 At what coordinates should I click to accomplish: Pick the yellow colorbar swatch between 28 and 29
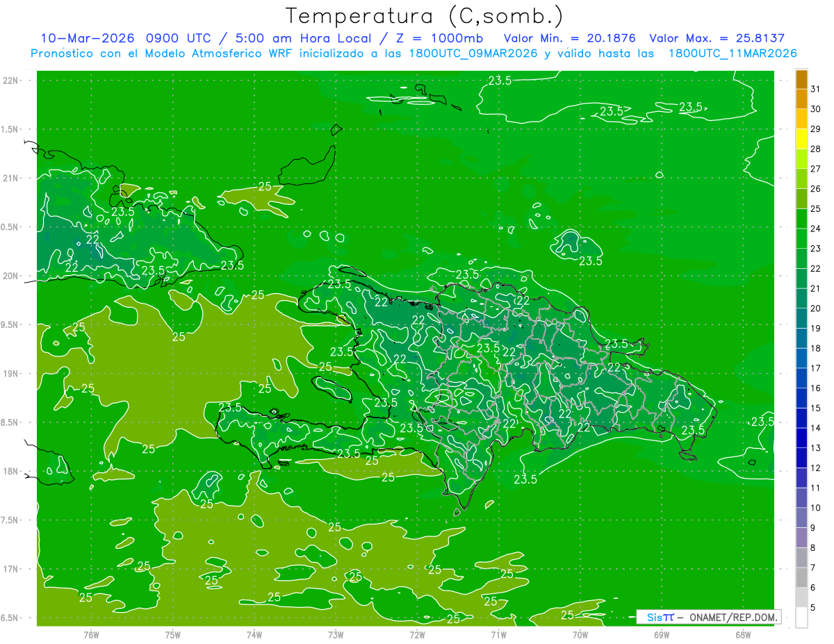point(801,139)
